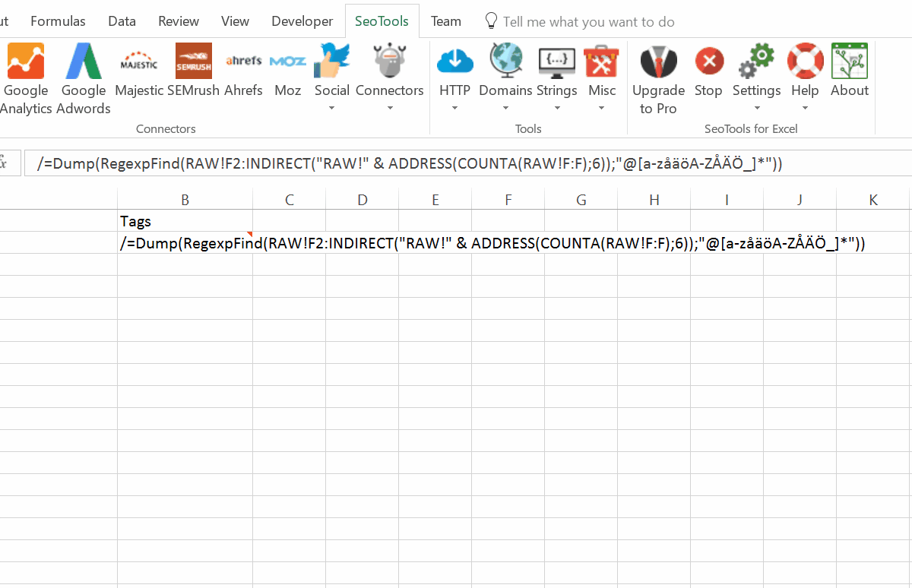912x588 pixels.
Task: Open the Majestic connector
Action: tap(139, 61)
